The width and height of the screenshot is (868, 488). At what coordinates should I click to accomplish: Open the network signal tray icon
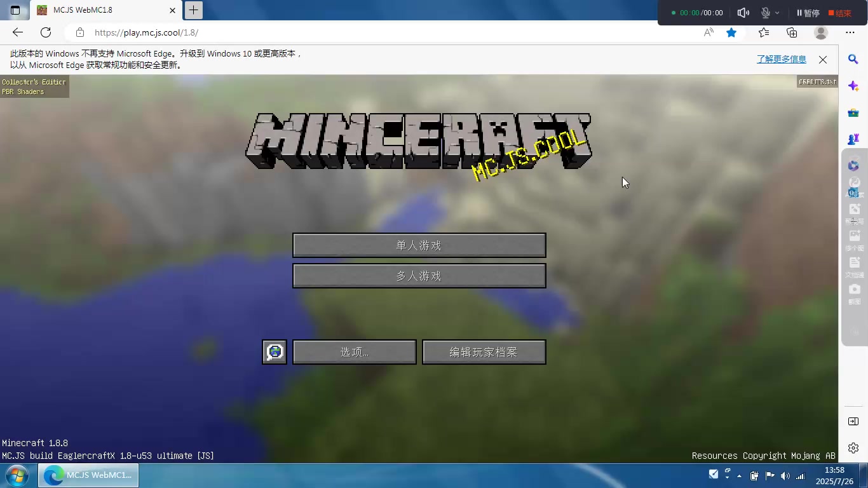801,475
